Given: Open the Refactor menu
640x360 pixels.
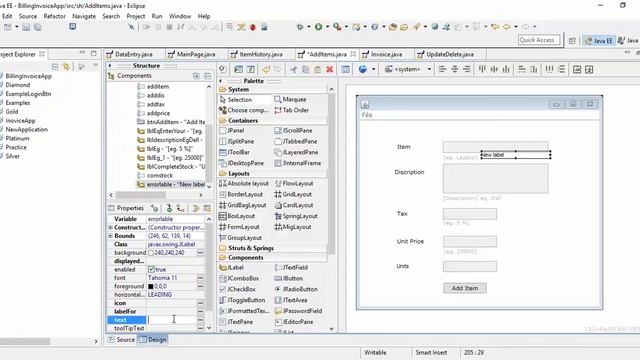Looking at the screenshot, I should (x=54, y=16).
